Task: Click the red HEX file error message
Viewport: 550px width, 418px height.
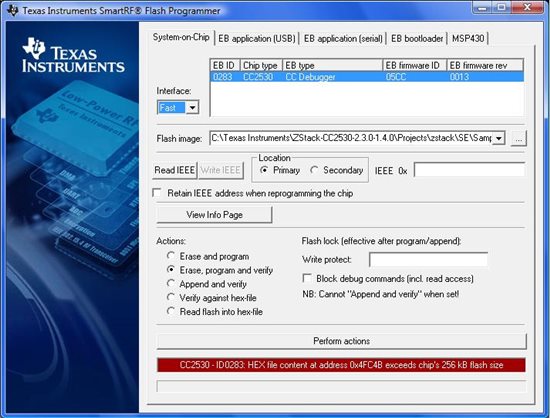Action: click(x=341, y=365)
